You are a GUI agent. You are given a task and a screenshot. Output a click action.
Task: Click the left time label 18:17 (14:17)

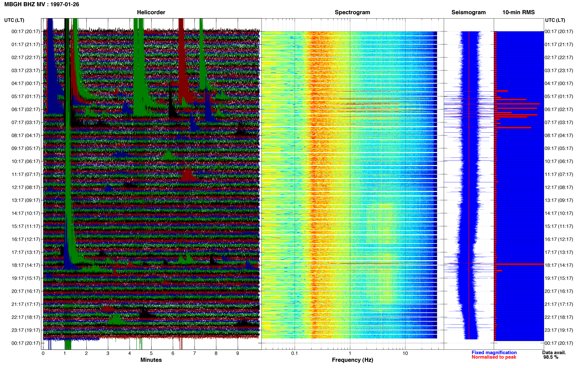click(x=26, y=265)
